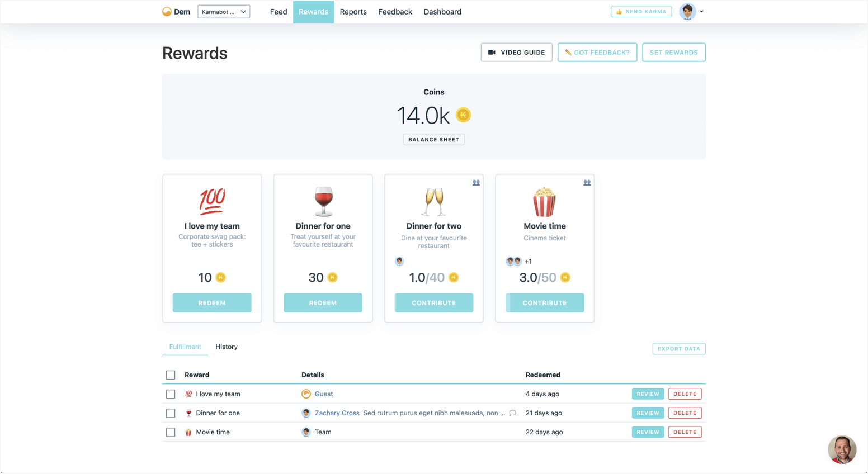Image resolution: width=868 pixels, height=474 pixels.
Task: Toggle the select-all checkbox in Reward header
Action: (x=171, y=375)
